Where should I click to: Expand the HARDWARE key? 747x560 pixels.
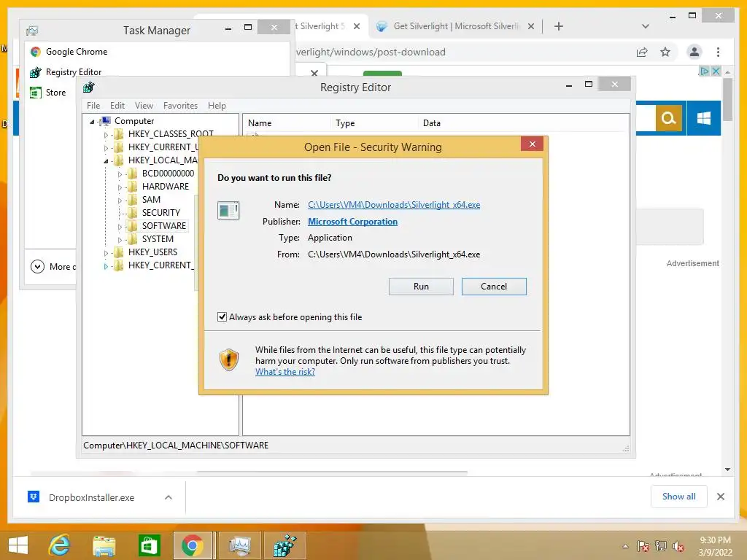tap(120, 187)
